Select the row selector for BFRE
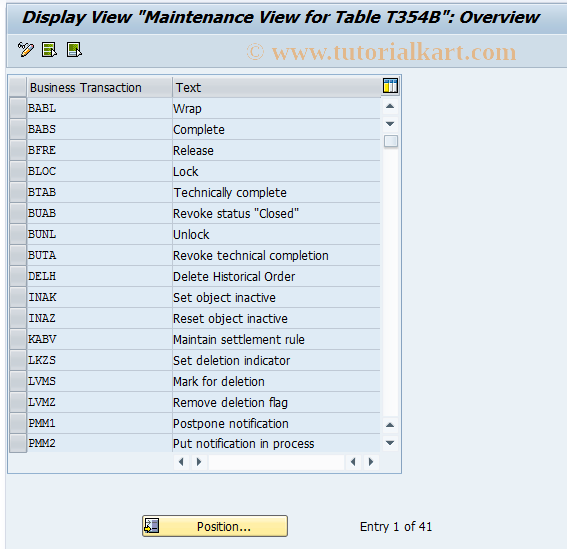 [18, 150]
